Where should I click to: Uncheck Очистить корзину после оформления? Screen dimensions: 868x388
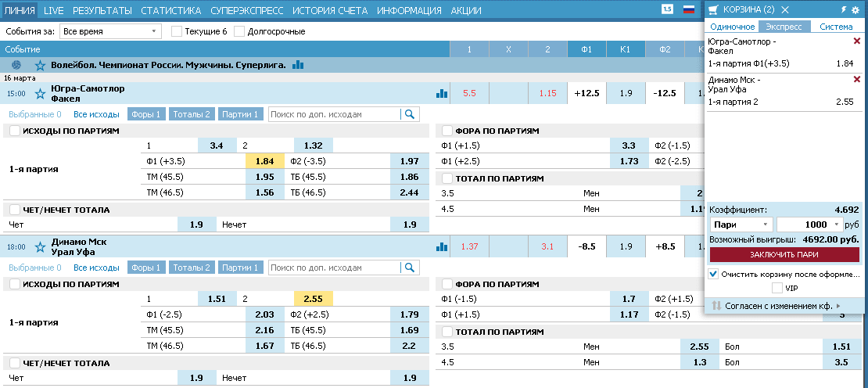[713, 274]
